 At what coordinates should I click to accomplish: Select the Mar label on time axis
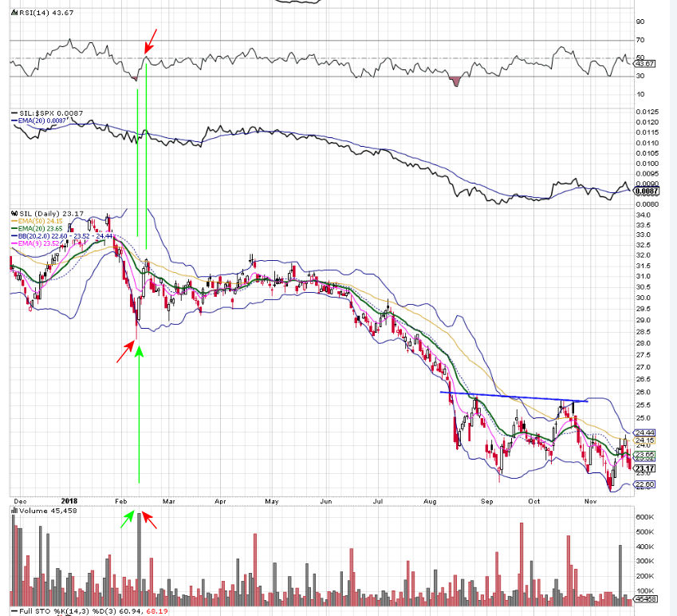click(169, 501)
